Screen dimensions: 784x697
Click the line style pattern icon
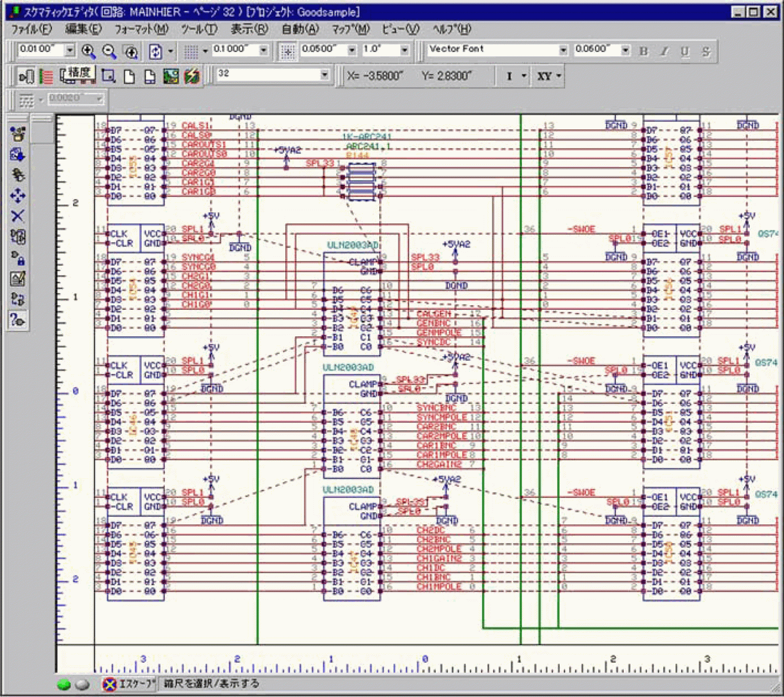[x=26, y=100]
